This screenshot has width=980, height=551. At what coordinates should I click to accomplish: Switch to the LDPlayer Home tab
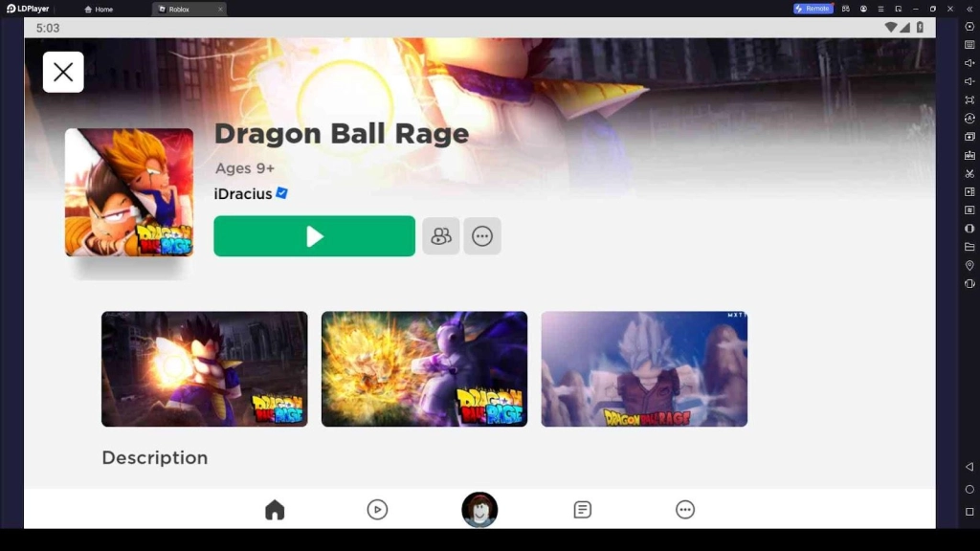pos(99,10)
